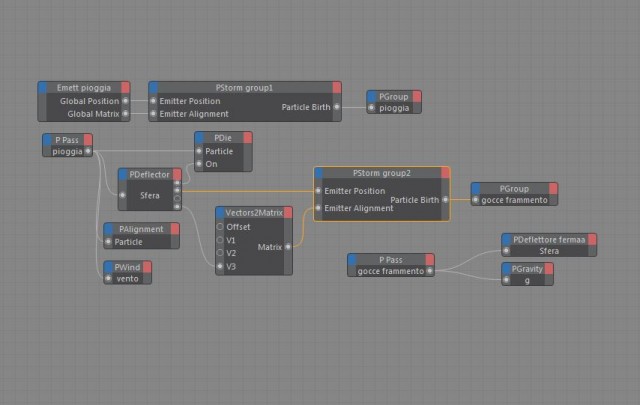
Task: Select the PStorm group1 node title
Action: pyautogui.click(x=244, y=88)
